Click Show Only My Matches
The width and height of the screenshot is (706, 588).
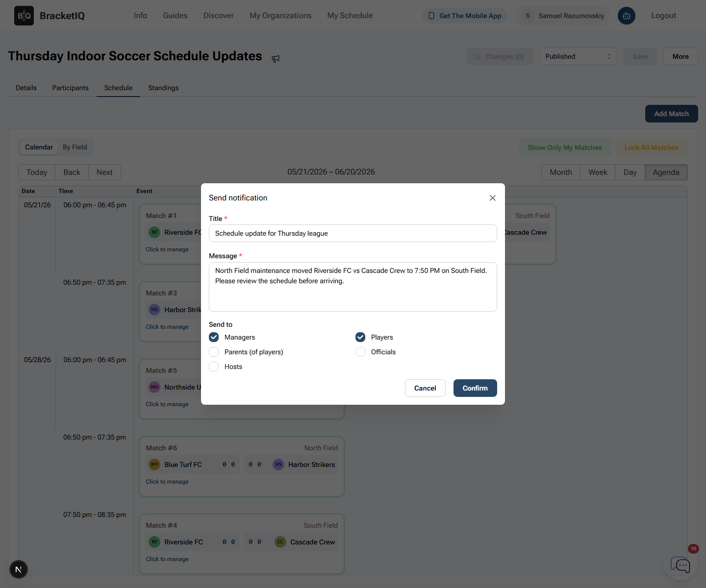[x=565, y=147]
